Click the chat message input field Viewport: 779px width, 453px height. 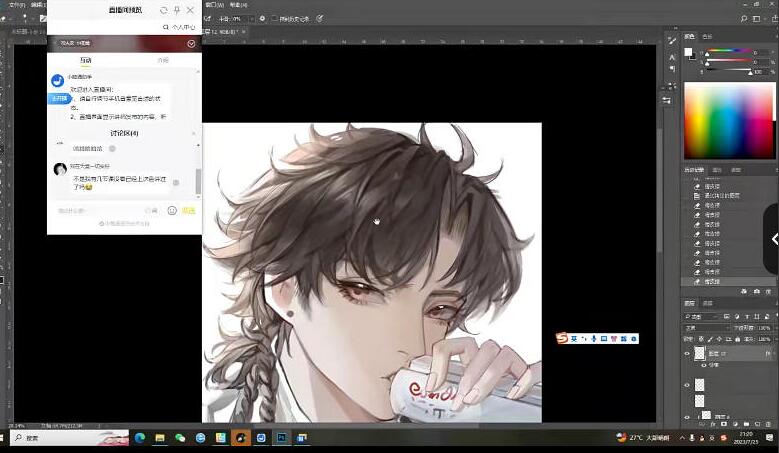[99, 211]
